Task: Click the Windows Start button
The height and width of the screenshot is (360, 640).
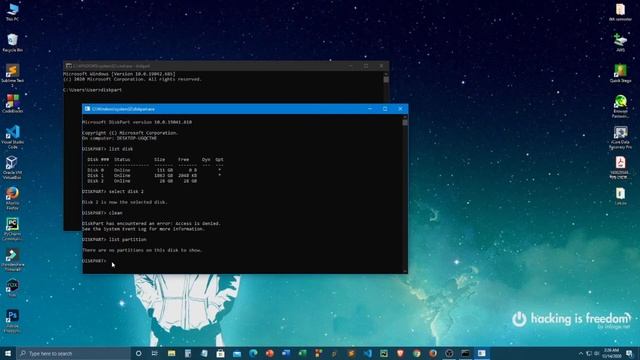Action: point(8,353)
